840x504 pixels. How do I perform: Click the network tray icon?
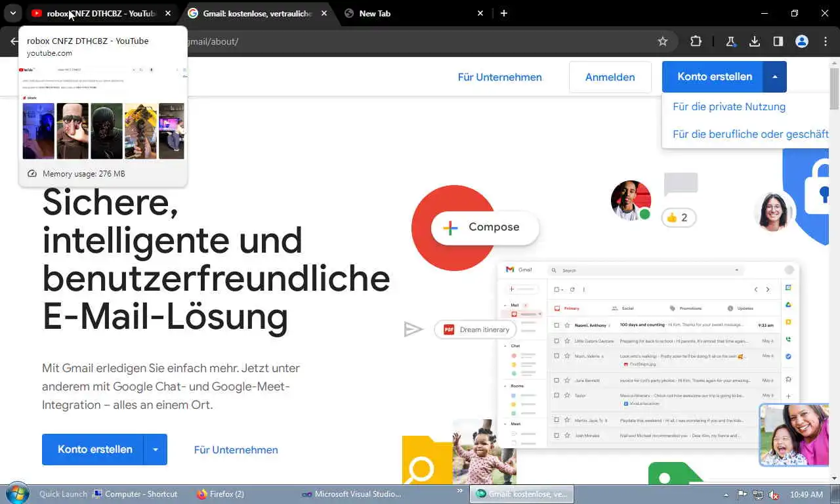point(758,495)
